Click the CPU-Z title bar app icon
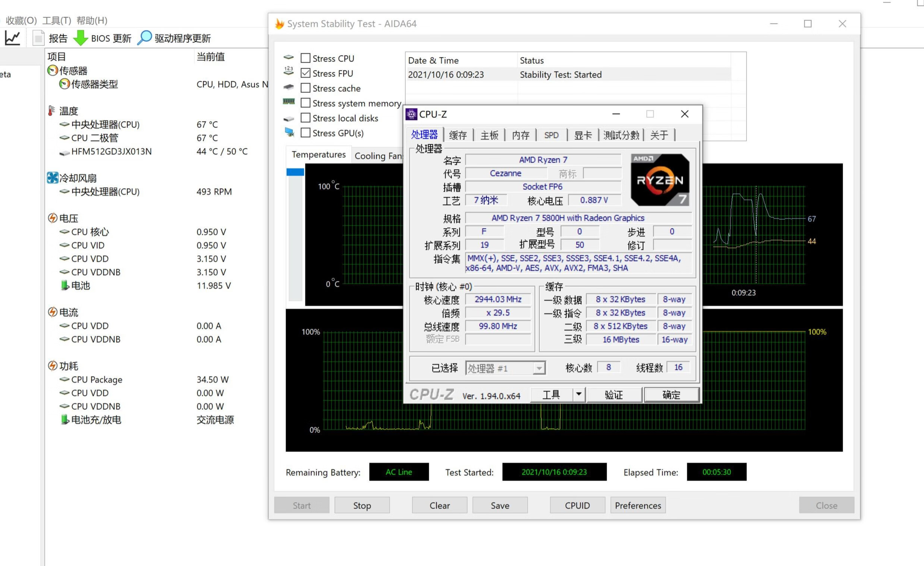The image size is (924, 566). (x=411, y=114)
